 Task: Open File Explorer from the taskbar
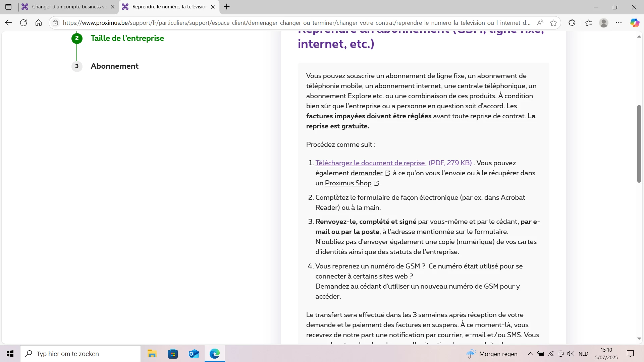pos(152,354)
